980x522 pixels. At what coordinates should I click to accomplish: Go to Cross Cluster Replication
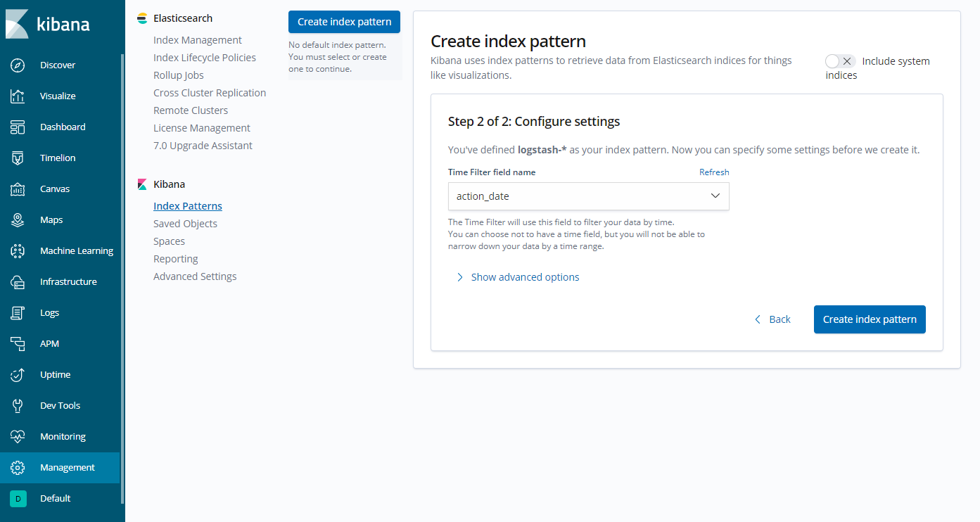coord(210,93)
